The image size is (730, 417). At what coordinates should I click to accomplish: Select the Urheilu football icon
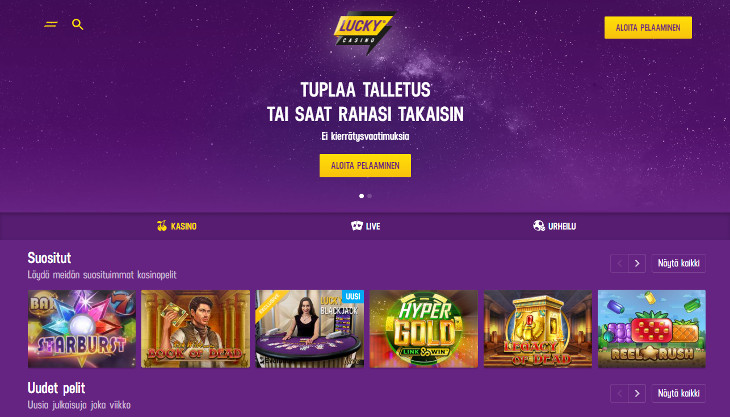[x=539, y=226]
